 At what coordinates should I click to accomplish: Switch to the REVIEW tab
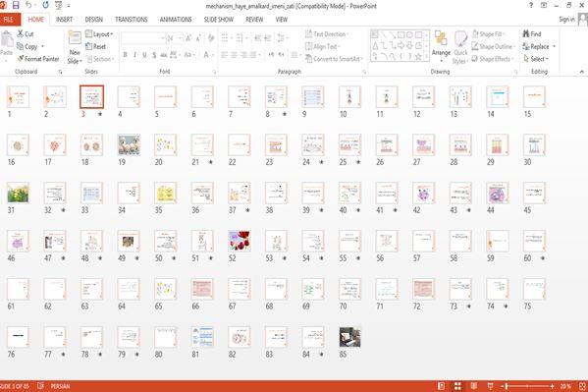tap(254, 20)
